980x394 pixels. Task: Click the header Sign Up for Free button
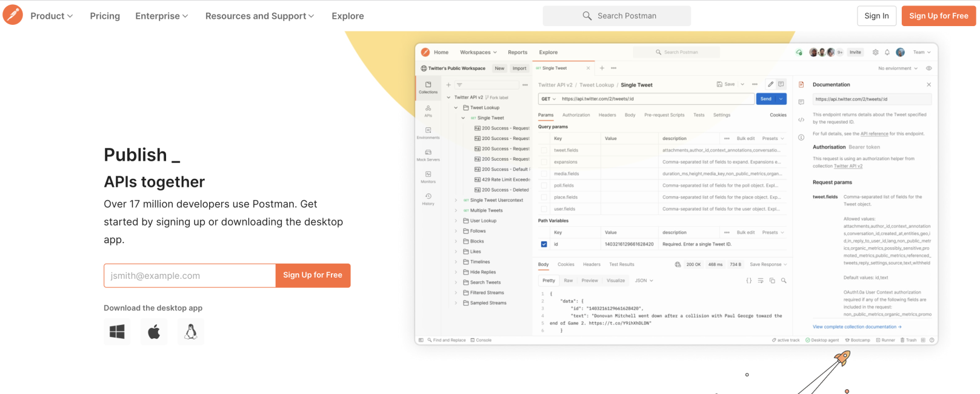939,16
